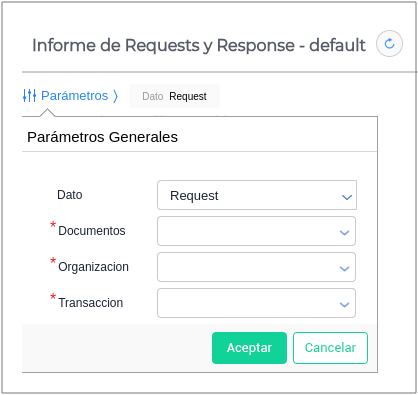Click the Organizacion field label
The width and height of the screenshot is (418, 395).
click(x=93, y=267)
